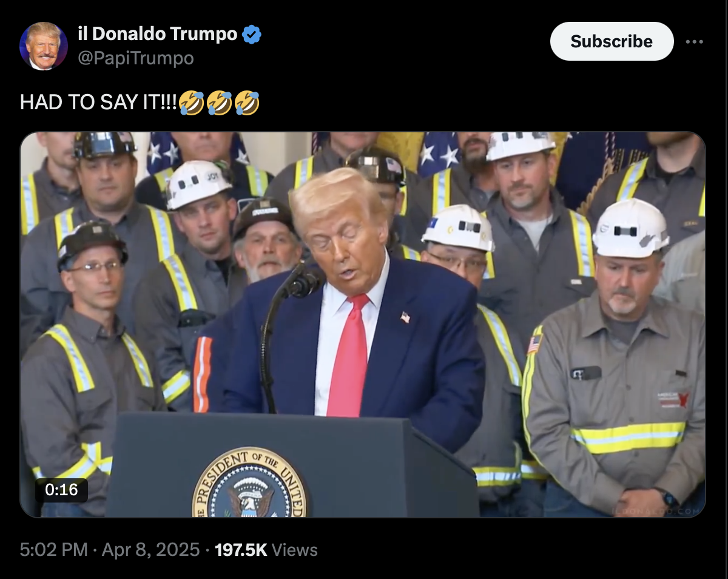Image resolution: width=728 pixels, height=579 pixels.
Task: Visit the @PapiTrumpo handle link
Action: point(136,58)
